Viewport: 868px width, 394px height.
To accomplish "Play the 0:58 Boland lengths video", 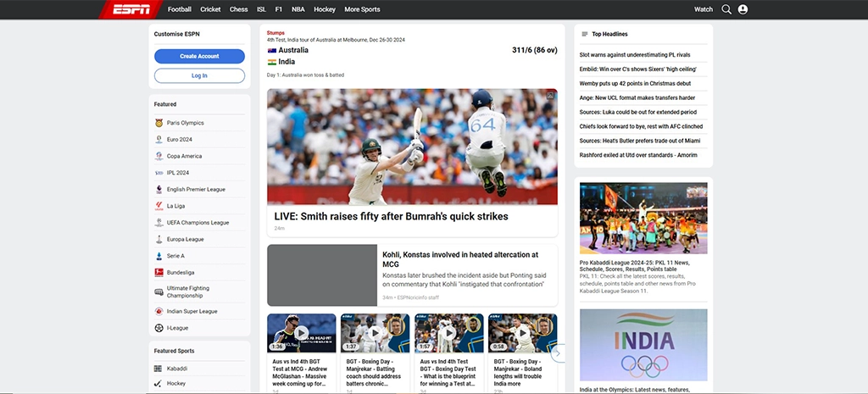I will (x=522, y=333).
